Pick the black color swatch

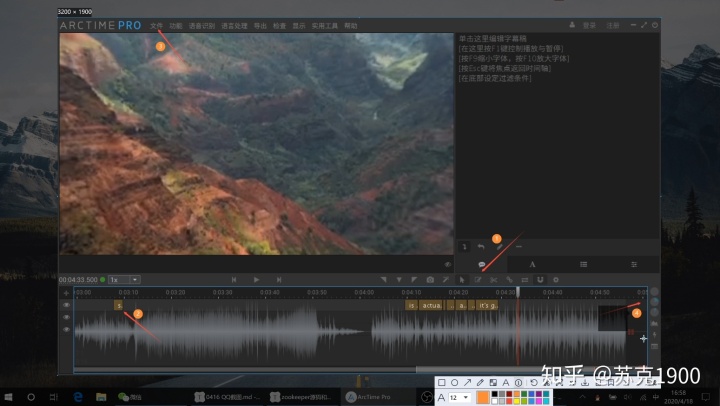[x=495, y=394]
